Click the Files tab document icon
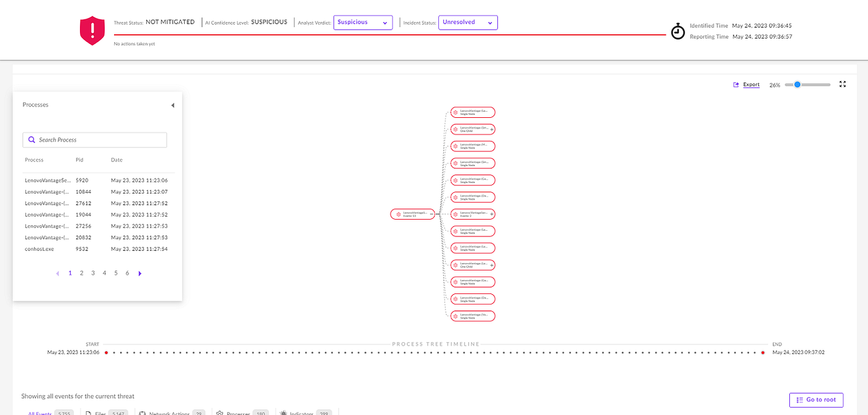Screen dimensions: 868x415 (88, 414)
